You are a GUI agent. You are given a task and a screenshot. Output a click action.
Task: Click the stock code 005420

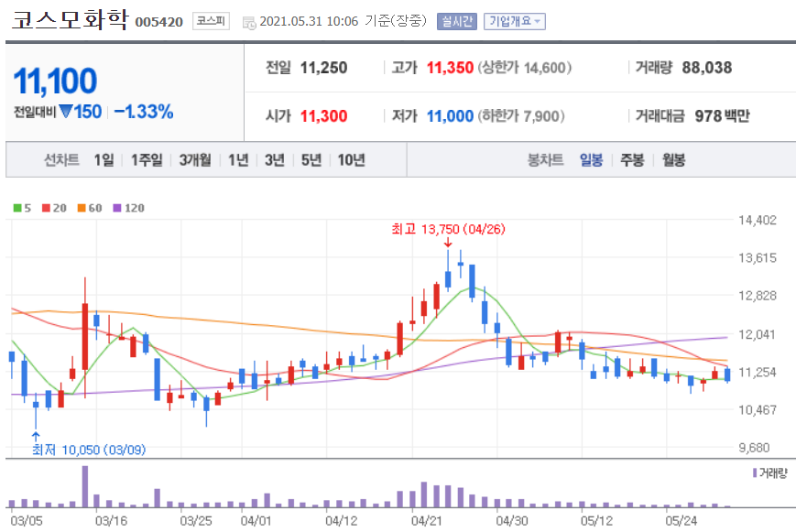[158, 22]
